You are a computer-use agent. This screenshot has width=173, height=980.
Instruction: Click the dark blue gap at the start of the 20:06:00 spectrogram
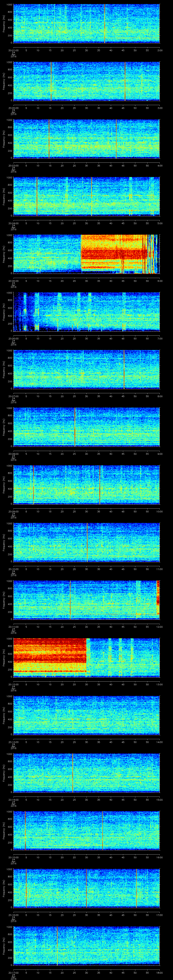(x=19, y=312)
